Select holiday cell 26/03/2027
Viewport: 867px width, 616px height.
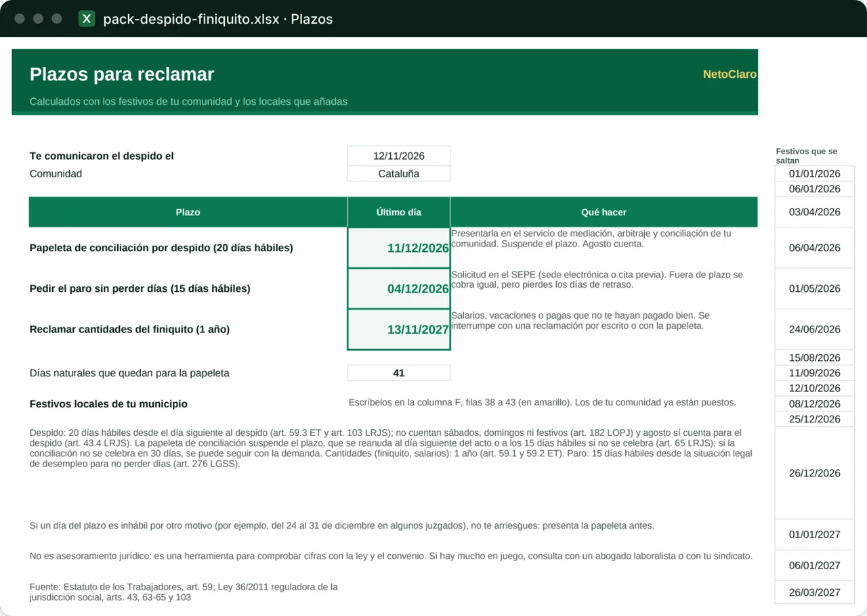814,592
